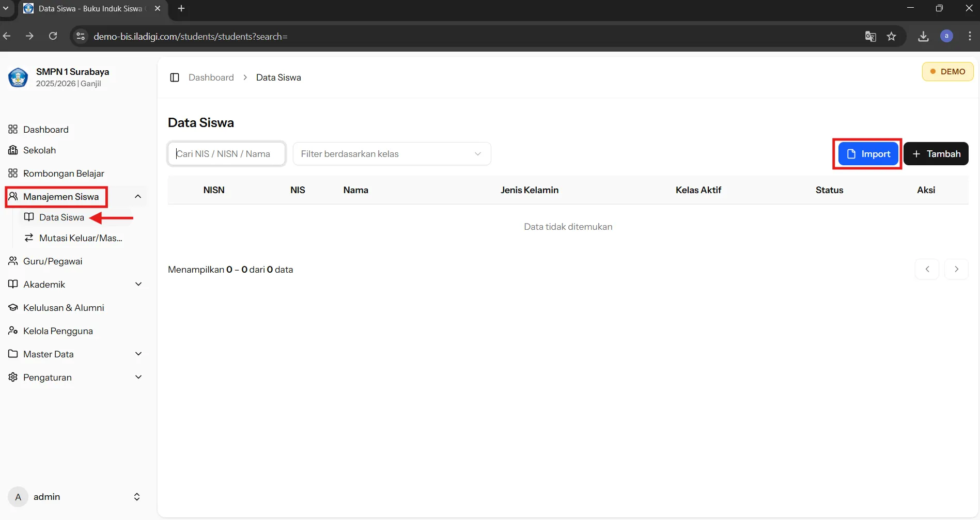980x520 pixels.
Task: Open the admin user switcher arrows
Action: tap(137, 497)
